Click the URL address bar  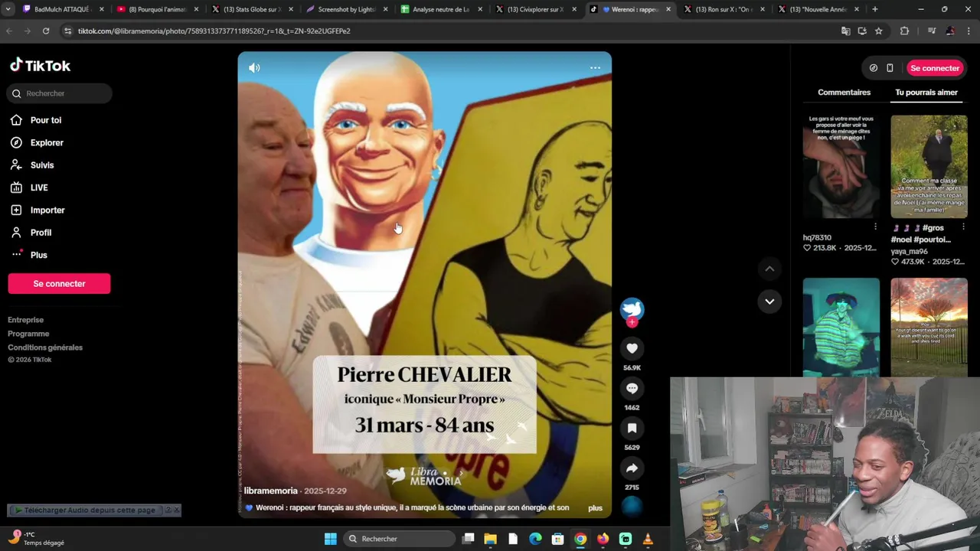[452, 31]
